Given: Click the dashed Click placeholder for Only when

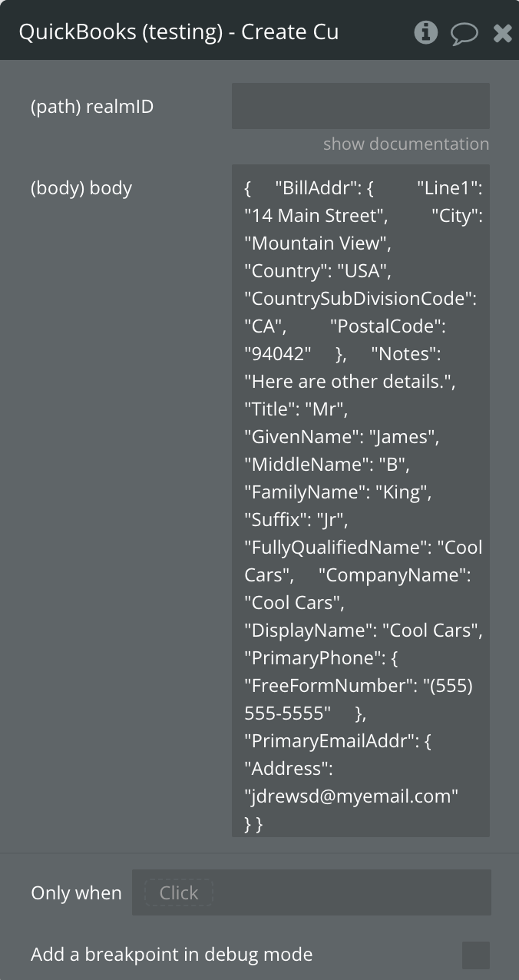Looking at the screenshot, I should [179, 892].
